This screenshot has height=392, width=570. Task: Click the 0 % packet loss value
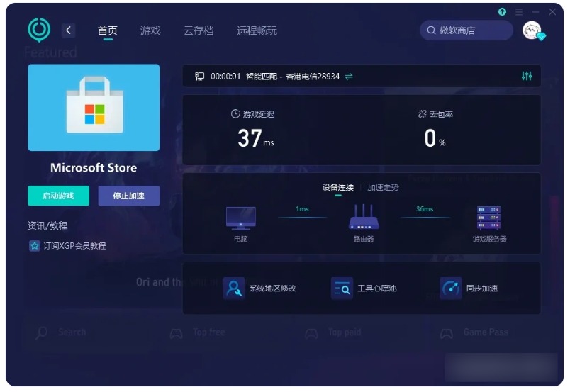[435, 138]
